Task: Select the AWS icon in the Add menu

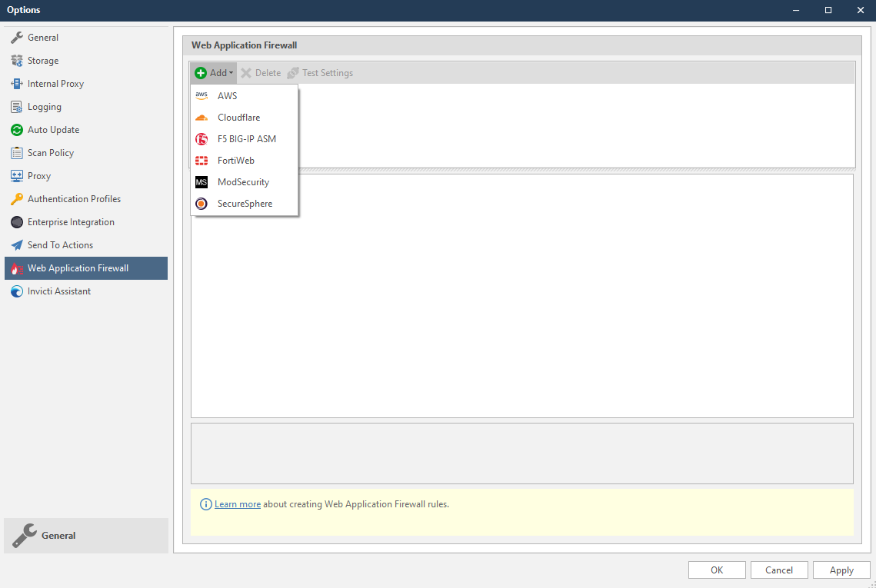Action: coord(202,95)
